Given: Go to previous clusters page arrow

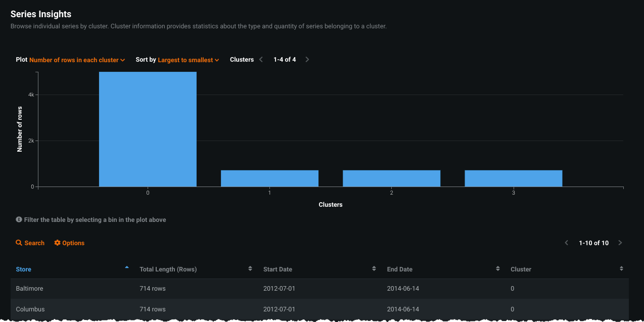Looking at the screenshot, I should pyautogui.click(x=261, y=60).
